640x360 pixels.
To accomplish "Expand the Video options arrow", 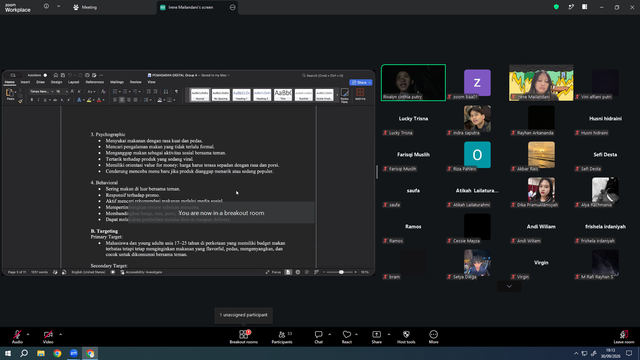I will click(60, 334).
